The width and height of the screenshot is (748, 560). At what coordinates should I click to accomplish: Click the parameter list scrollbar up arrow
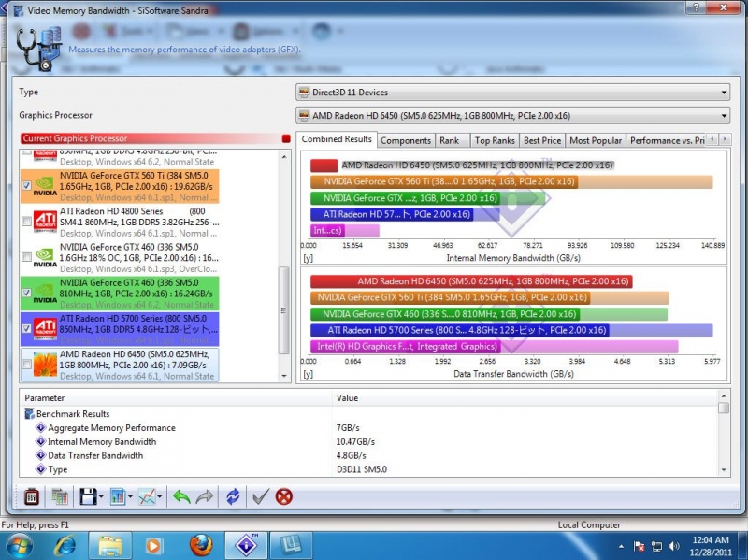click(x=724, y=395)
